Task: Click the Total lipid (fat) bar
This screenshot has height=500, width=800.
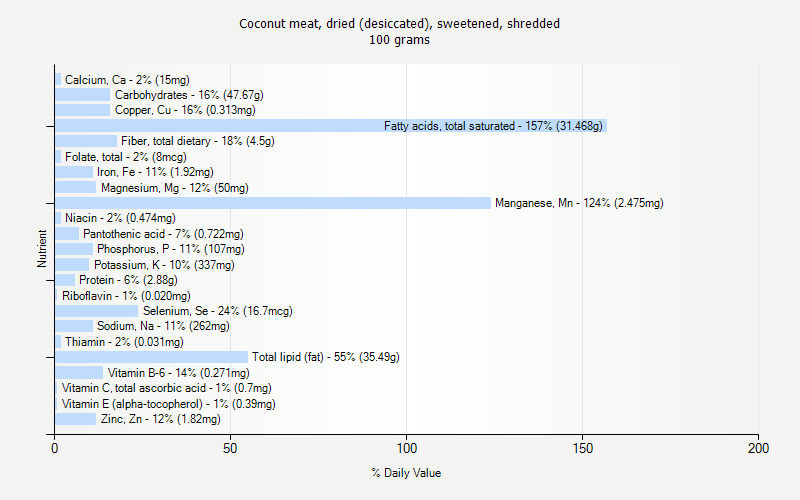Action: click(x=151, y=357)
